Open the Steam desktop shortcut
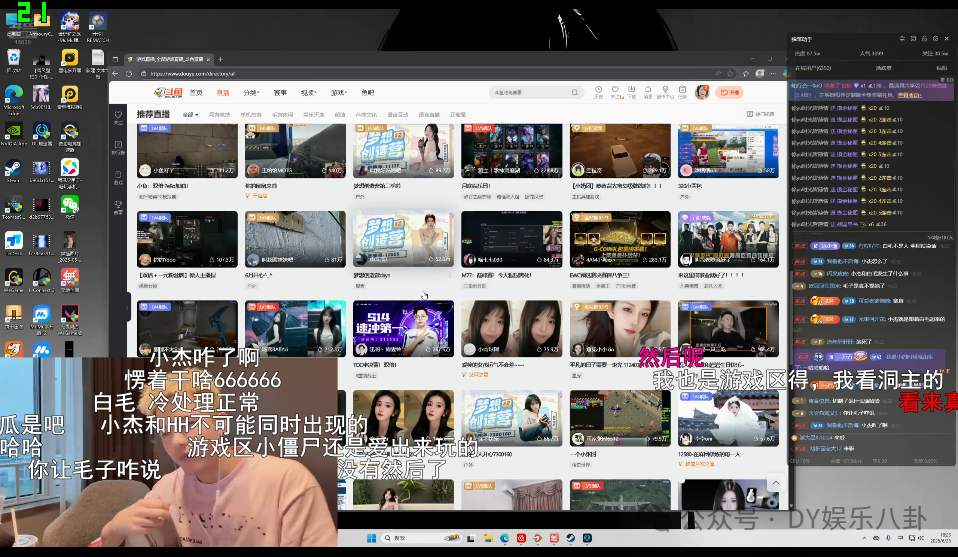958x557 pixels. pyautogui.click(x=13, y=171)
